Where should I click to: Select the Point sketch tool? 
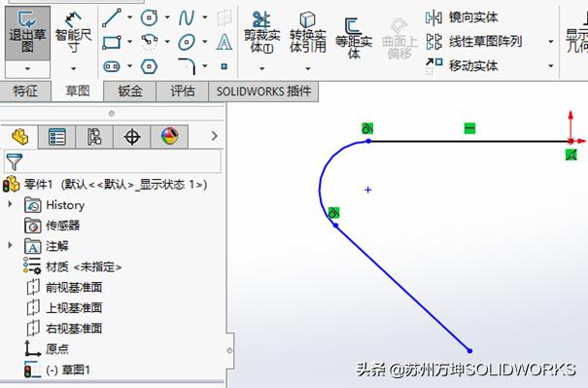point(225,66)
